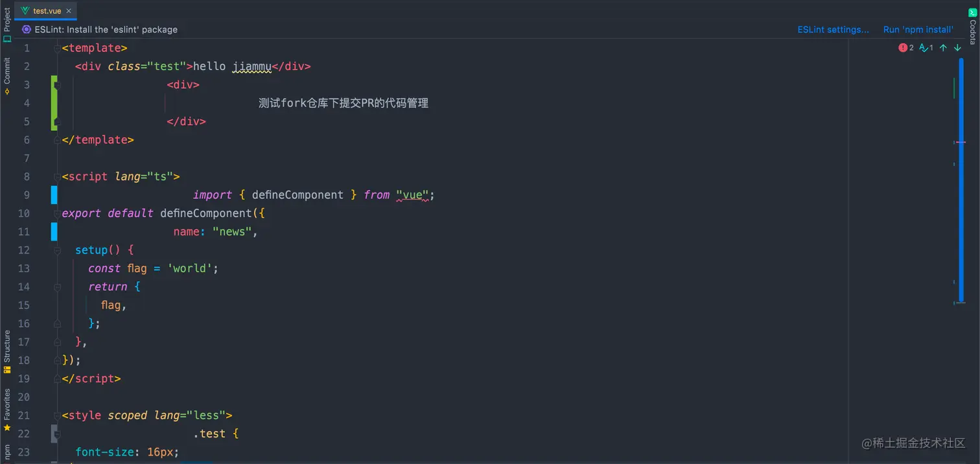
Task: Select the test.vue editor tab
Action: click(46, 11)
